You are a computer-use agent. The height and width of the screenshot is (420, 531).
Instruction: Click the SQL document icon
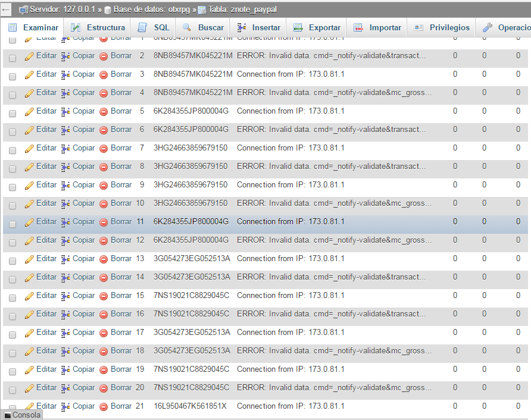coord(142,28)
